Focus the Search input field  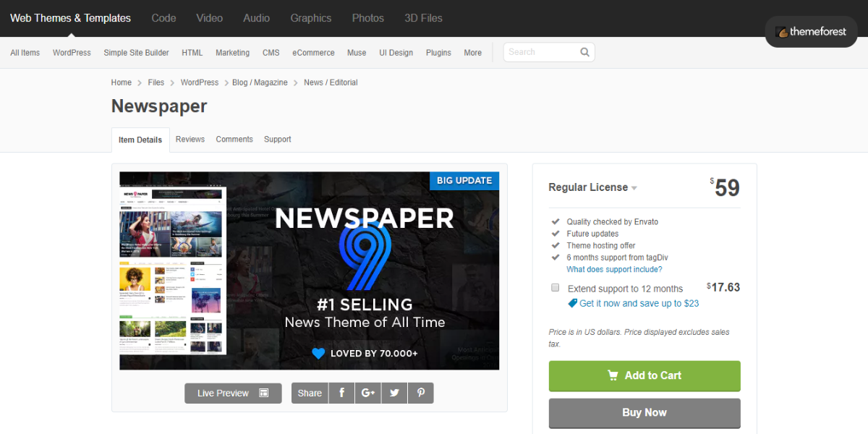[x=541, y=52]
